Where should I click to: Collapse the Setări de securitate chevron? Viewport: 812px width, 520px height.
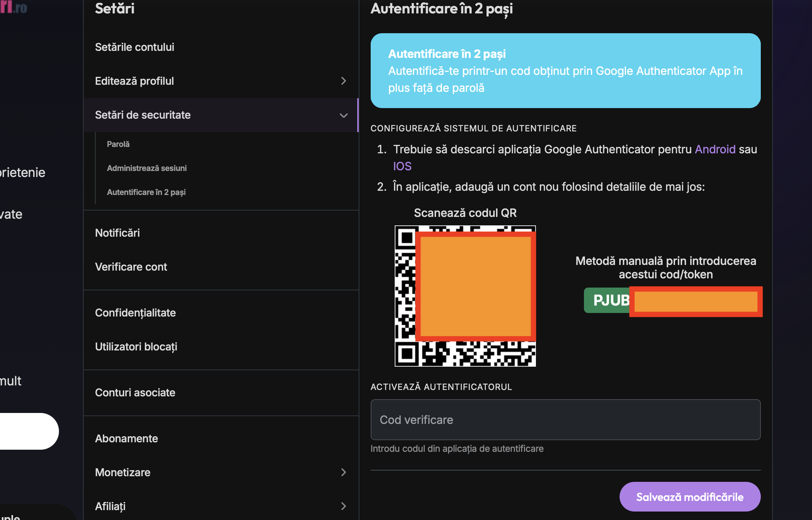344,115
